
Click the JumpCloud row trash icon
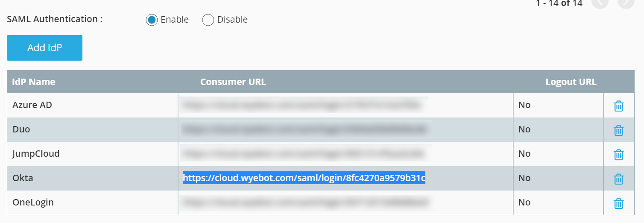618,155
